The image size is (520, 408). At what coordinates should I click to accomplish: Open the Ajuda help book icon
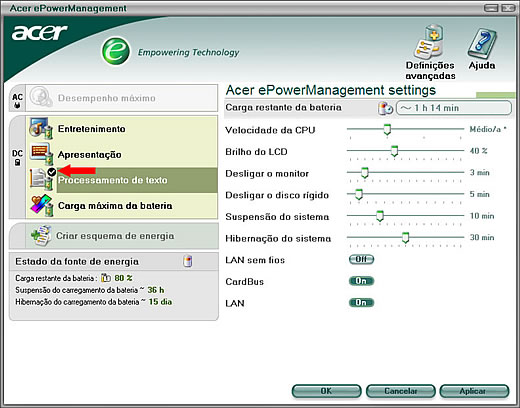point(482,44)
